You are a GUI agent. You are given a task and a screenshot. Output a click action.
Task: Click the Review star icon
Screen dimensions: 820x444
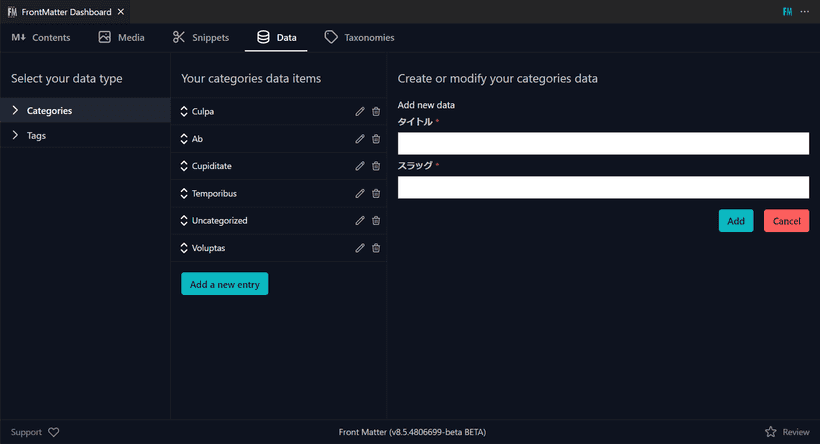[x=771, y=432]
